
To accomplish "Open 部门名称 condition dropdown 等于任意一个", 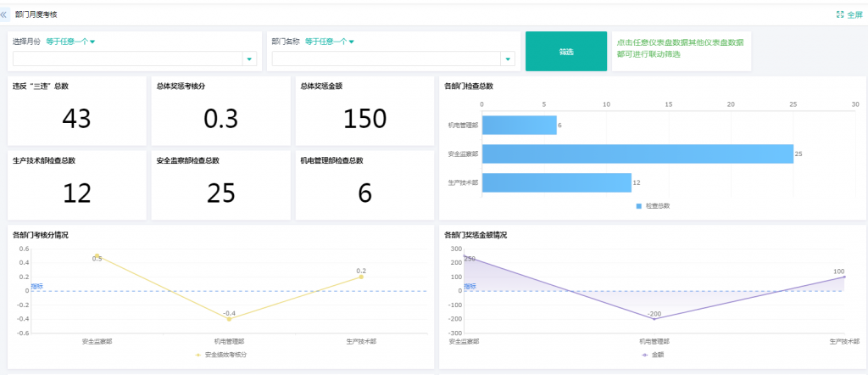I will [x=330, y=42].
